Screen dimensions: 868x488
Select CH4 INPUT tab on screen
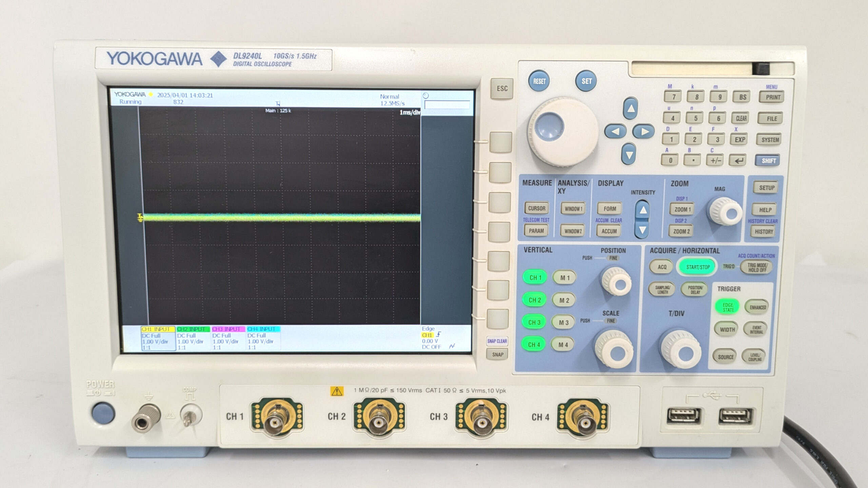(x=263, y=329)
